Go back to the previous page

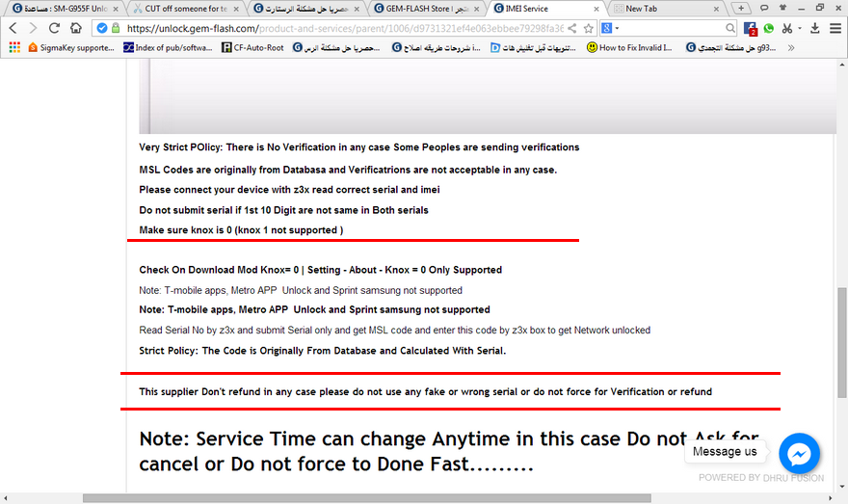tap(13, 28)
